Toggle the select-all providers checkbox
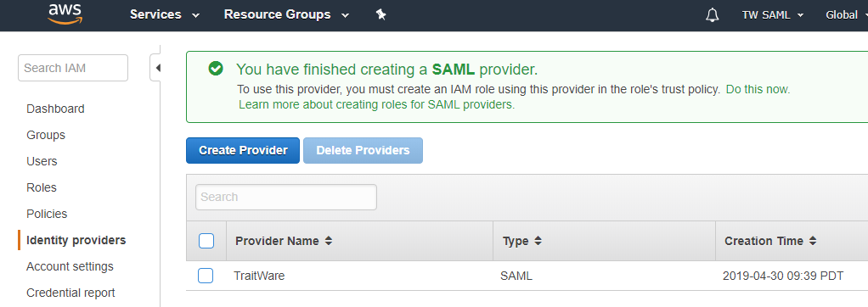The image size is (868, 307). (206, 241)
